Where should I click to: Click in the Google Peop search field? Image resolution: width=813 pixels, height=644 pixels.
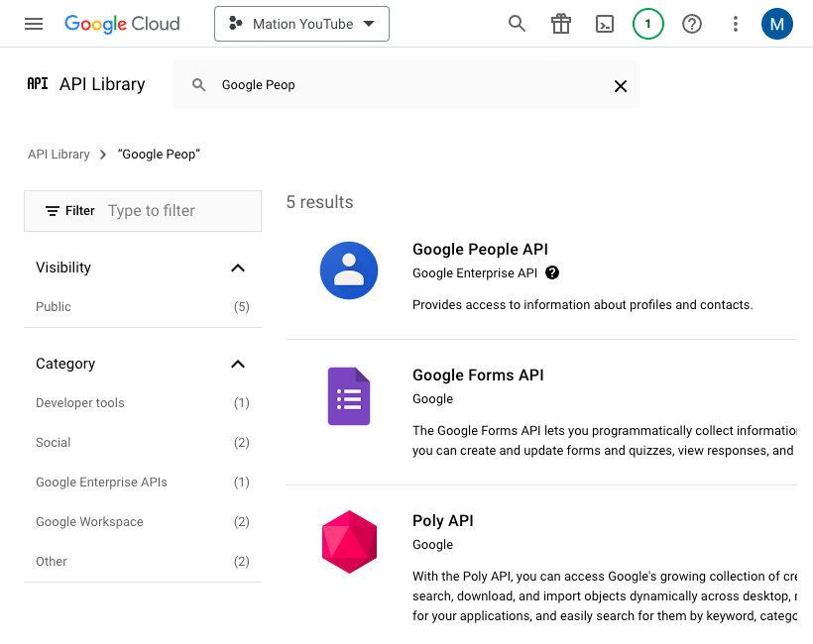406,85
